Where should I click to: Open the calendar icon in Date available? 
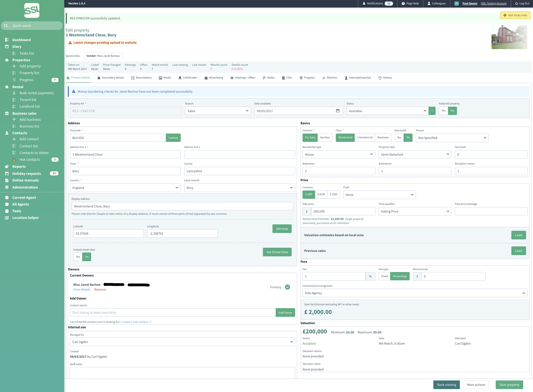click(x=338, y=111)
